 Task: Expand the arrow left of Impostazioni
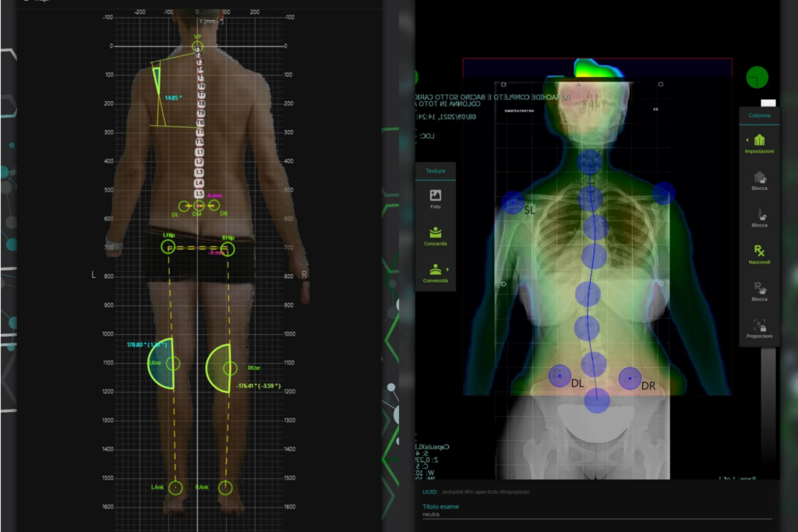tap(747, 140)
